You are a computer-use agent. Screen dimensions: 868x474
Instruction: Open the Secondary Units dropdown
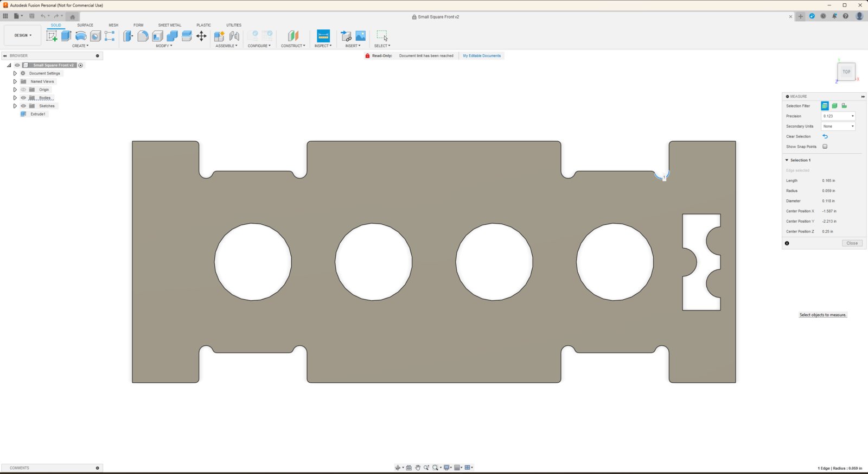coord(839,127)
